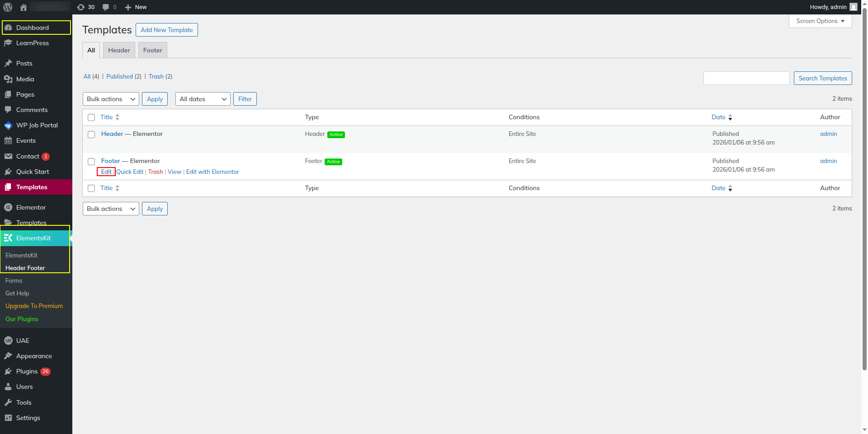The image size is (868, 434).
Task: Click the template search input field
Action: pos(746,78)
